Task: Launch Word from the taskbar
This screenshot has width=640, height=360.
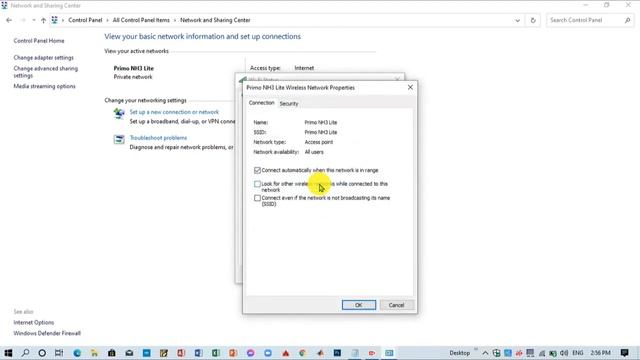Action: (x=198, y=353)
